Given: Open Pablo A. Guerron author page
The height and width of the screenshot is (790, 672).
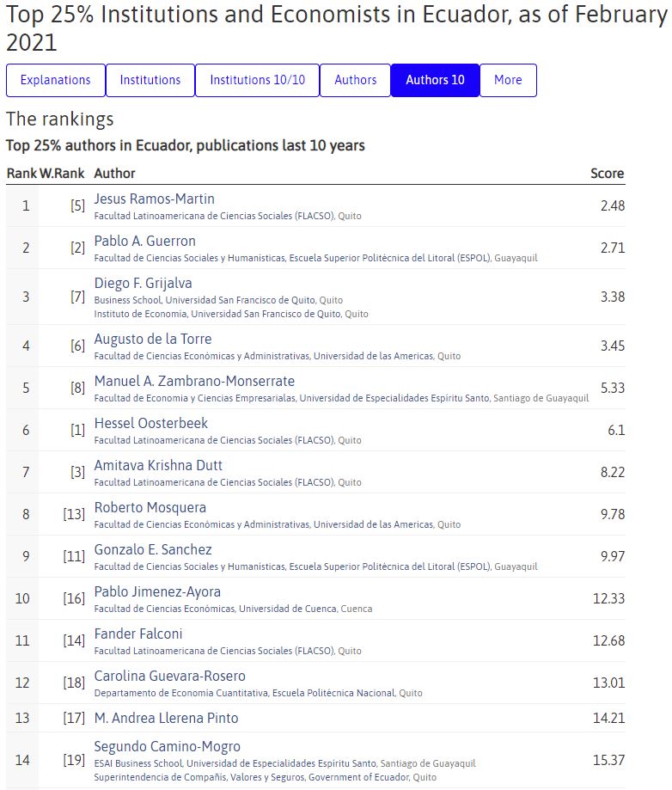Looking at the screenshot, I should tap(144, 241).
